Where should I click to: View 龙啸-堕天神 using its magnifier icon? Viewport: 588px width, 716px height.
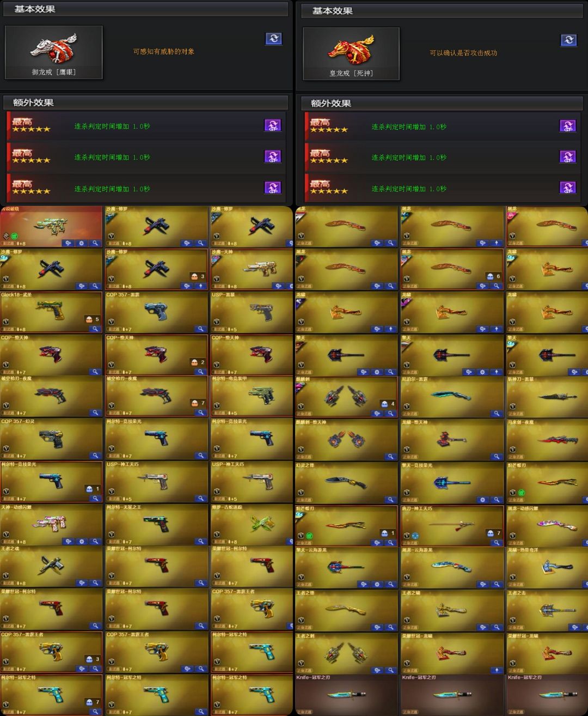click(497, 457)
